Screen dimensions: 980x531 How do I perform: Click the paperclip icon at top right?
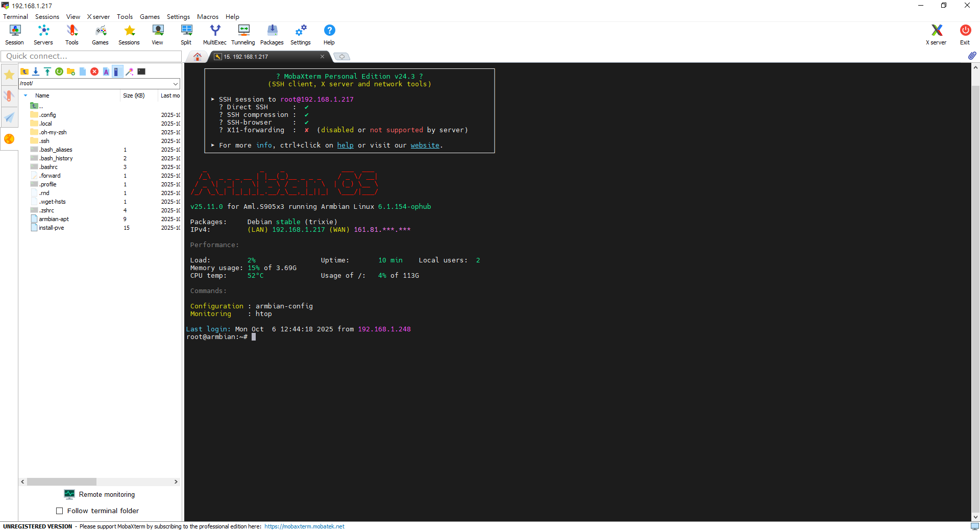(972, 56)
